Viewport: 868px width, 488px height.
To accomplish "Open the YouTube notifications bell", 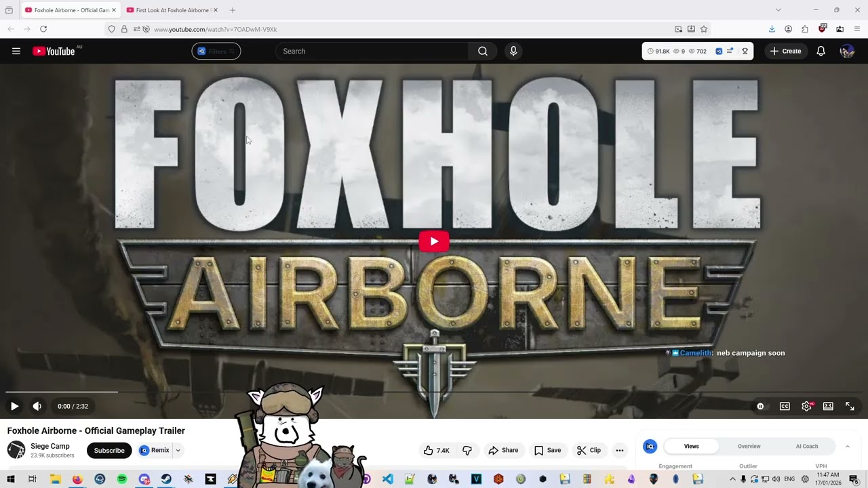I will coord(821,51).
